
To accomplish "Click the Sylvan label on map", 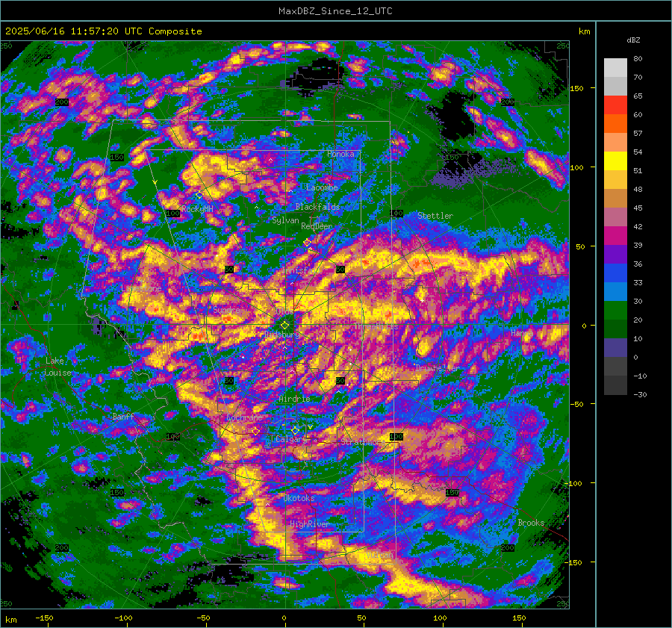I will (x=285, y=220).
